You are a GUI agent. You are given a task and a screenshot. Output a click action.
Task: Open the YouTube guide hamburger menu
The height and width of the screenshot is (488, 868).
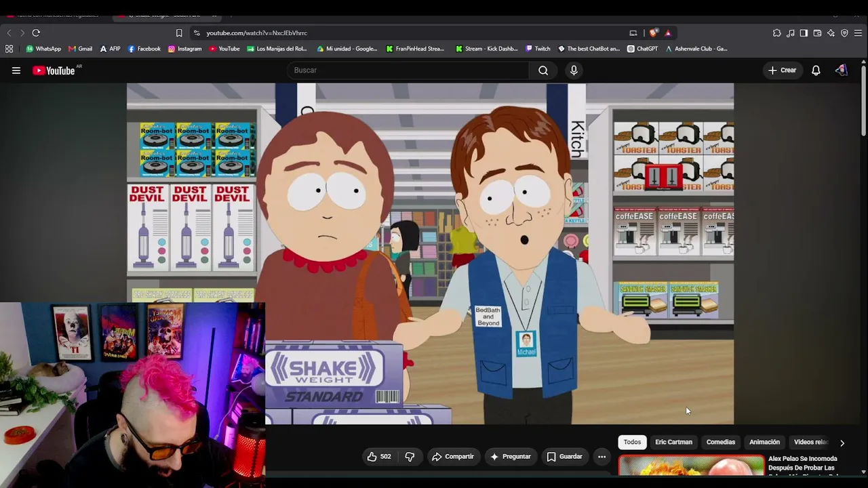coord(16,70)
